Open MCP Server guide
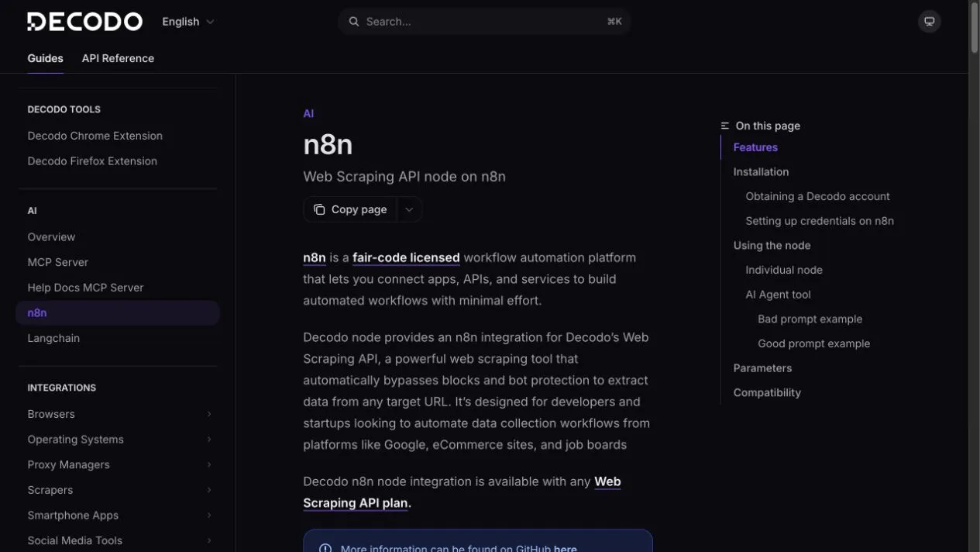980x552 pixels. [x=57, y=262]
